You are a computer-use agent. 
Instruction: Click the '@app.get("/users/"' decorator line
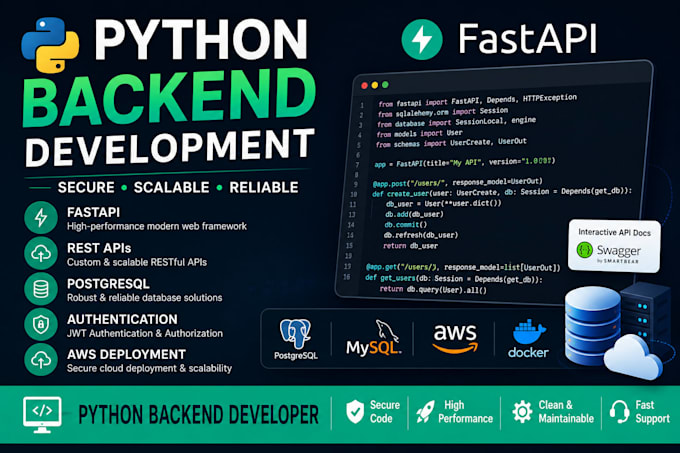click(463, 267)
